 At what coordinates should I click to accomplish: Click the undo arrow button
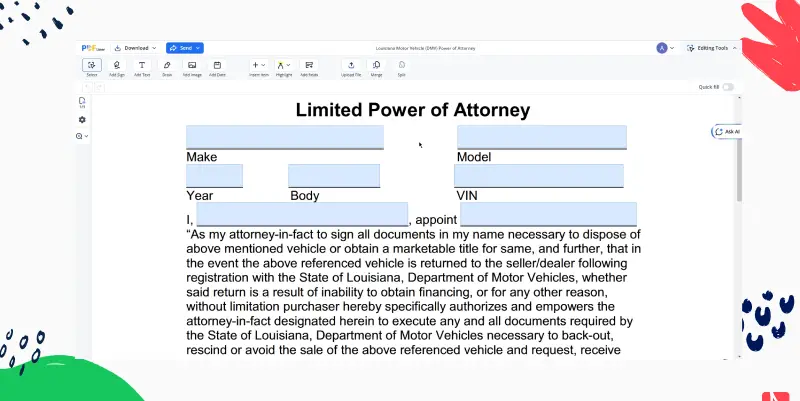point(87,87)
